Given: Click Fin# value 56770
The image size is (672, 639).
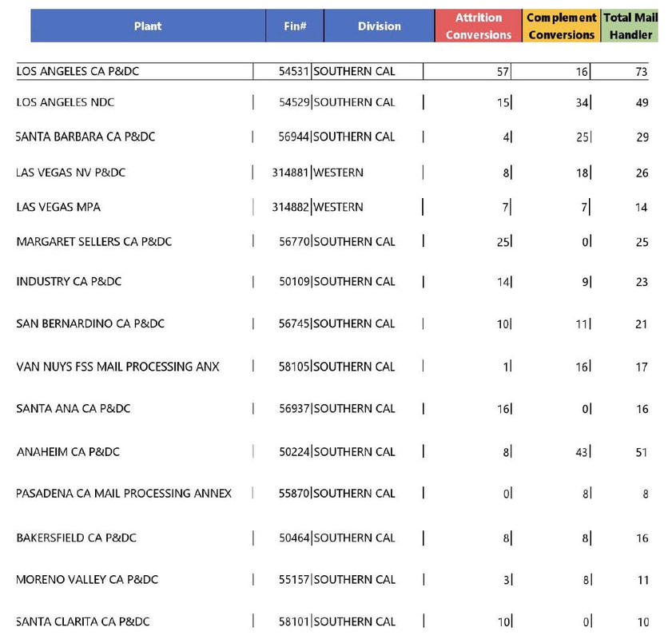Looking at the screenshot, I should 294,241.
